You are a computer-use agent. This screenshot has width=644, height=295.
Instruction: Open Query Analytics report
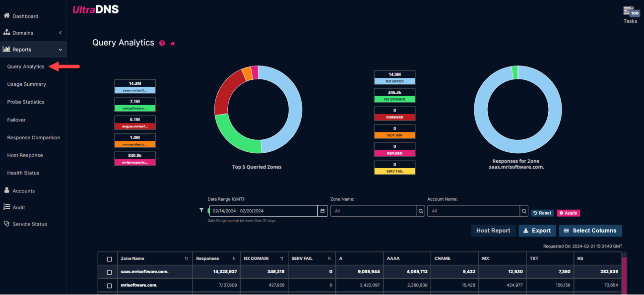[26, 66]
